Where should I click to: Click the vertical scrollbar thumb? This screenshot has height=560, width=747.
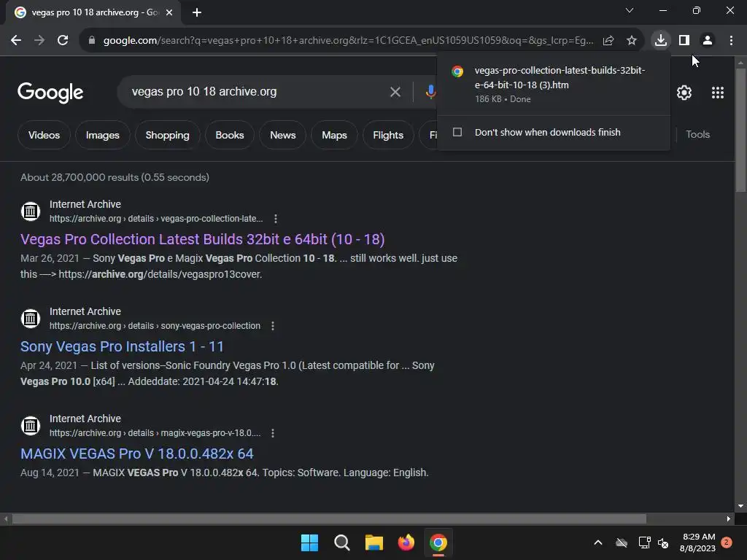(740, 130)
